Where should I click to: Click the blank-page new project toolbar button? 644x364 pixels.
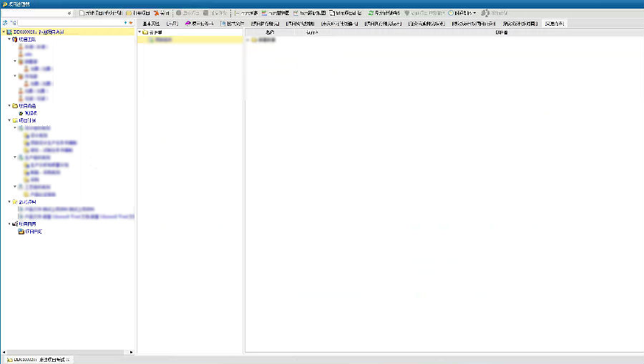pyautogui.click(x=101, y=13)
